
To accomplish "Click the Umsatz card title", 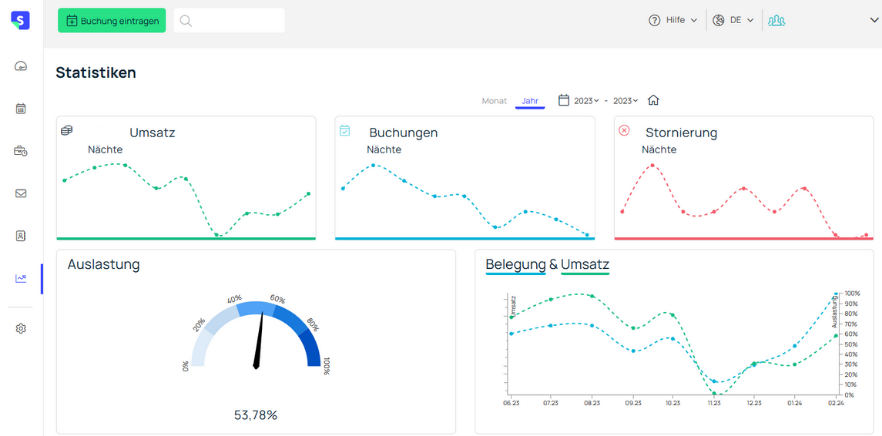I will 152,133.
